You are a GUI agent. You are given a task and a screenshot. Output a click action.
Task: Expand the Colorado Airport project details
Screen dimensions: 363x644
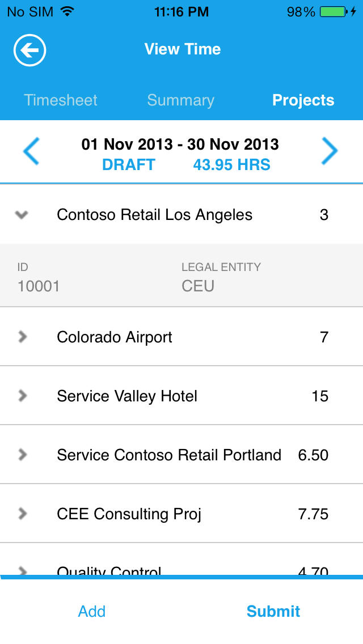click(x=23, y=337)
